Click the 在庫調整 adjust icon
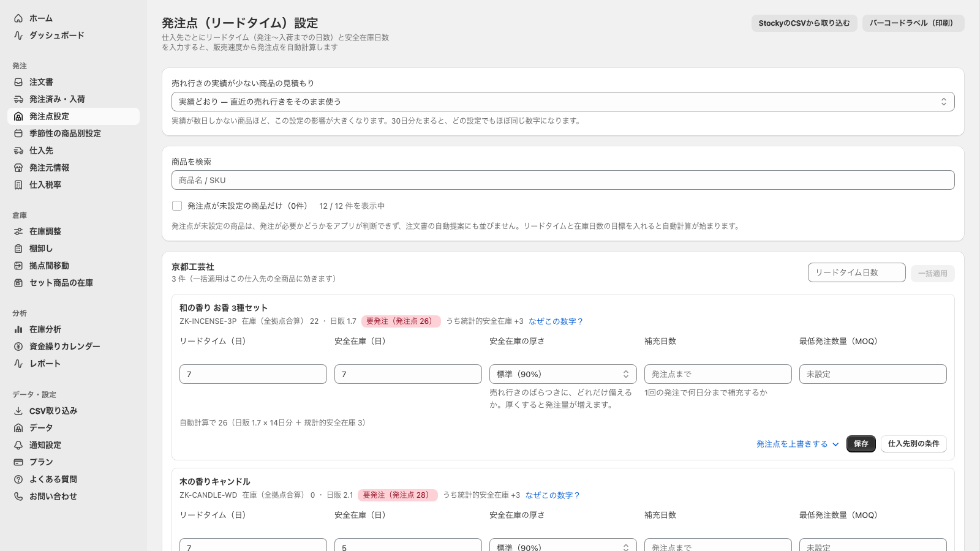Screen dimensions: 980x551 pyautogui.click(x=18, y=231)
